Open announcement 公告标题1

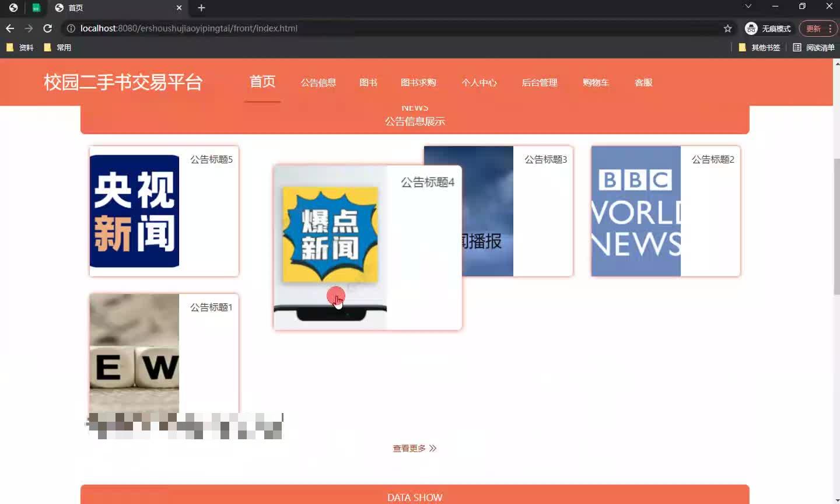pos(211,307)
